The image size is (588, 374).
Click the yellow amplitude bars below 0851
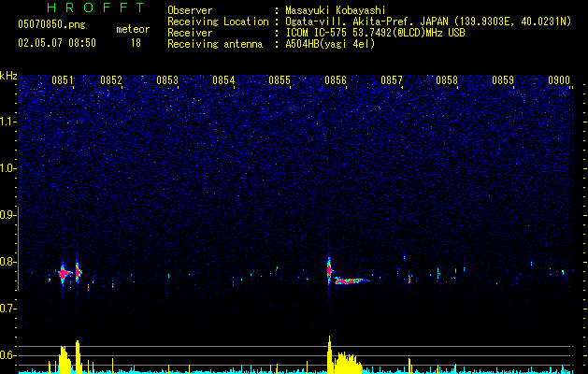(x=65, y=359)
